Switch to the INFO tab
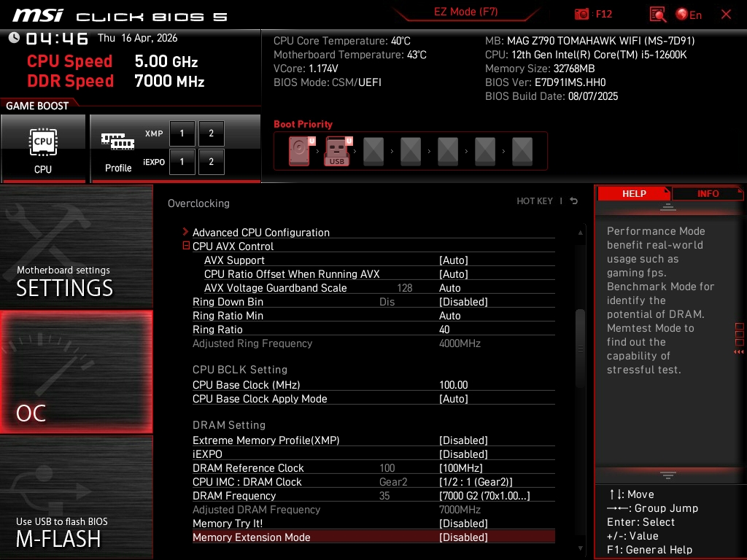Viewport: 747px width, 560px height. 708,194
